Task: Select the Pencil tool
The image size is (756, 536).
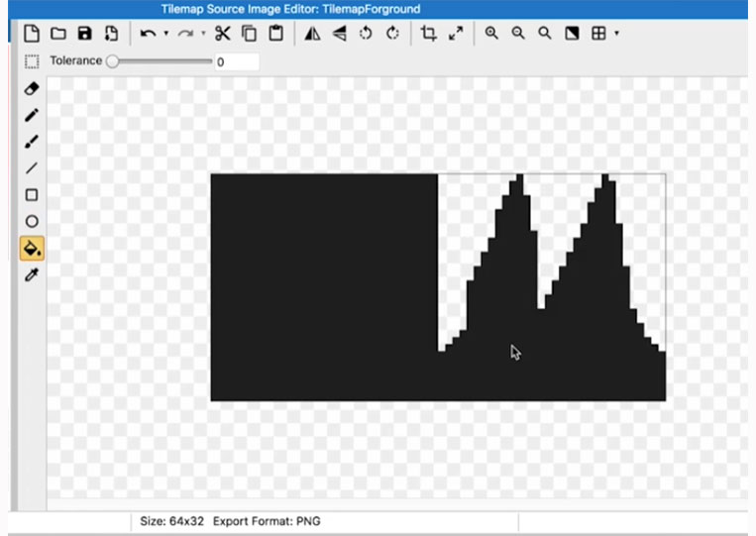Action: [32, 115]
